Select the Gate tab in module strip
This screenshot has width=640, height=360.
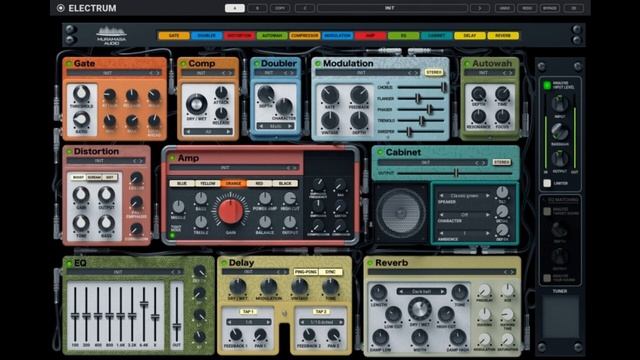(x=174, y=36)
